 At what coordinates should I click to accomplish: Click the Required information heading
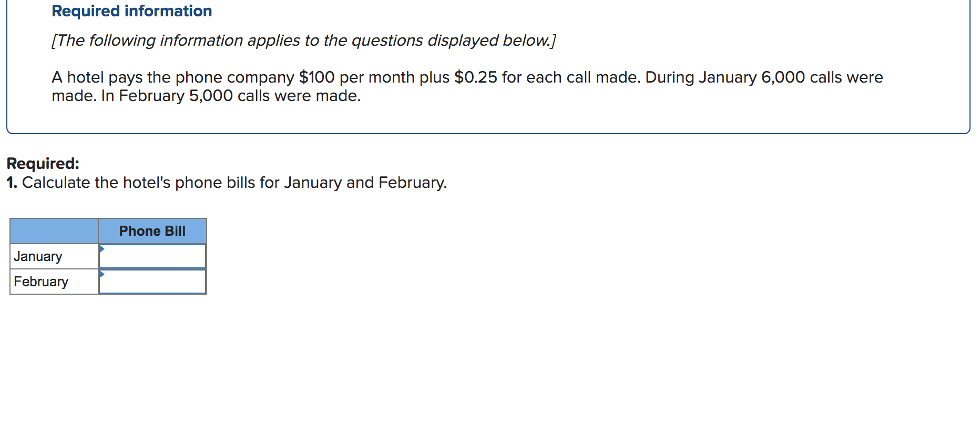pyautogui.click(x=131, y=11)
